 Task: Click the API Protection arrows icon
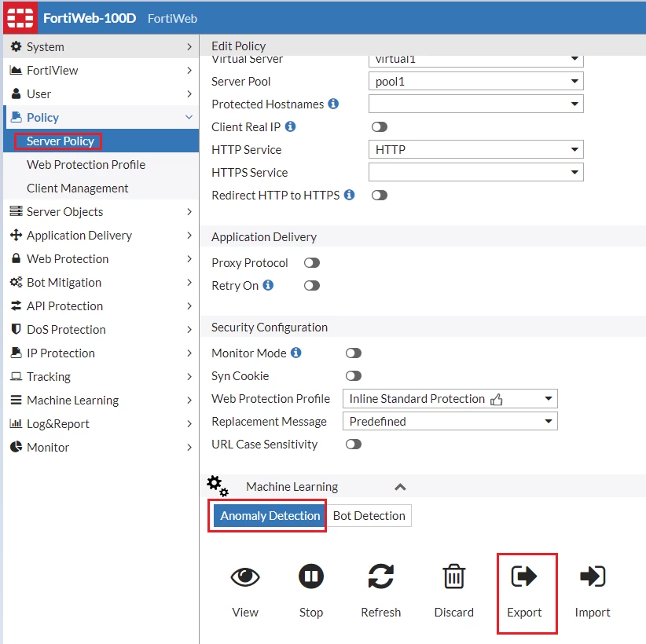(x=16, y=306)
